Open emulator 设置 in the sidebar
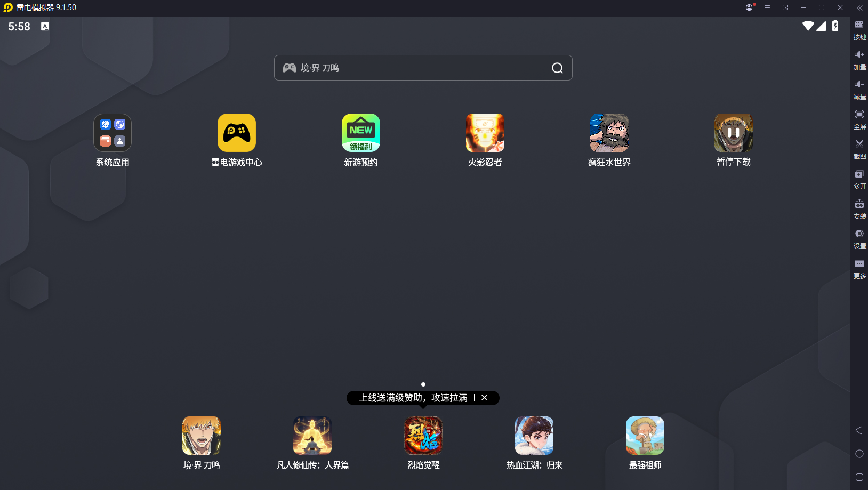This screenshot has width=868, height=490. (x=859, y=239)
